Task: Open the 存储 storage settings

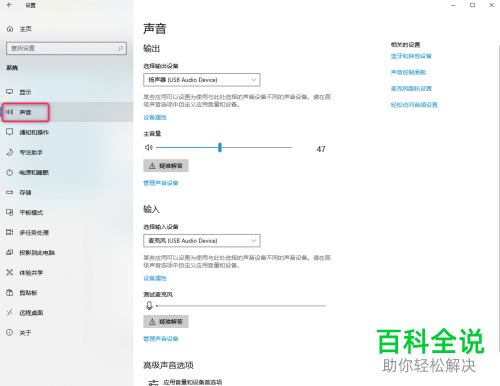Action: 67,192
